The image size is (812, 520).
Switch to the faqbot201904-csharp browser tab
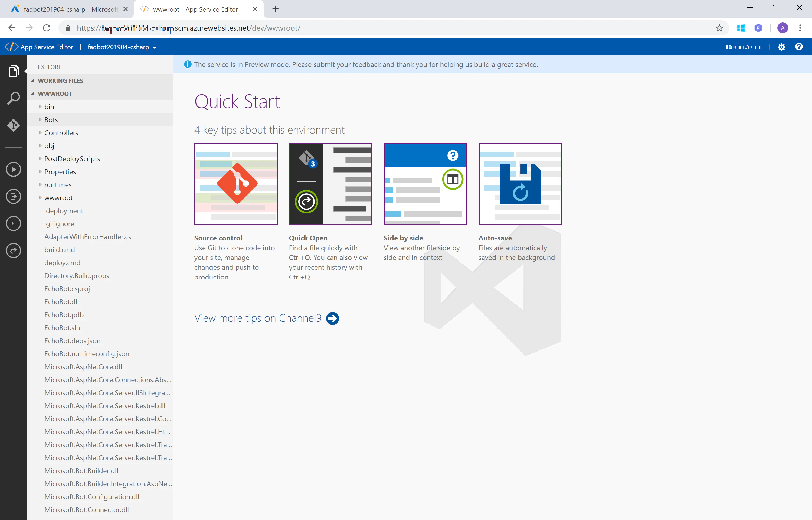coord(69,9)
